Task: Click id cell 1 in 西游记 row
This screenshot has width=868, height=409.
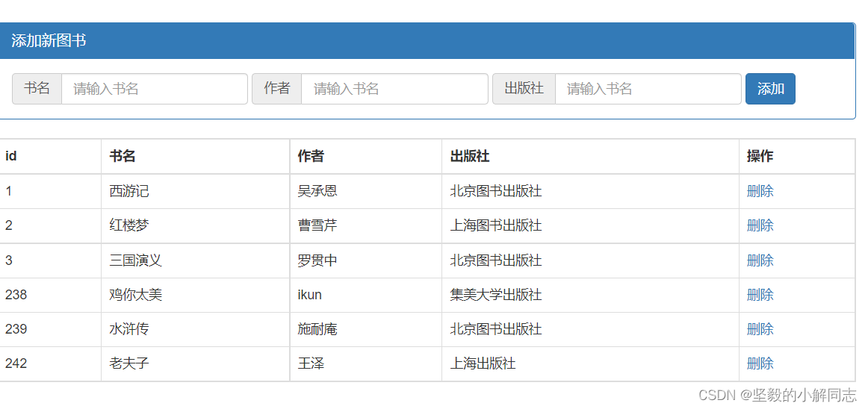Action: tap(50, 192)
